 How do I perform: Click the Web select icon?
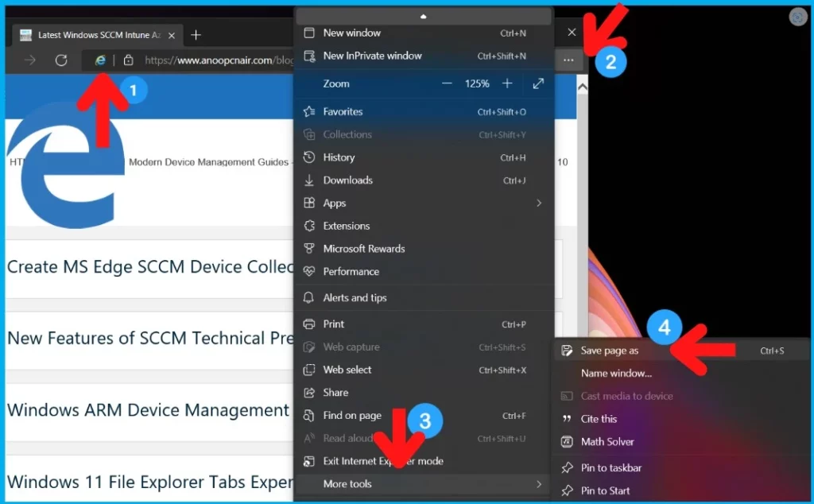coord(309,370)
